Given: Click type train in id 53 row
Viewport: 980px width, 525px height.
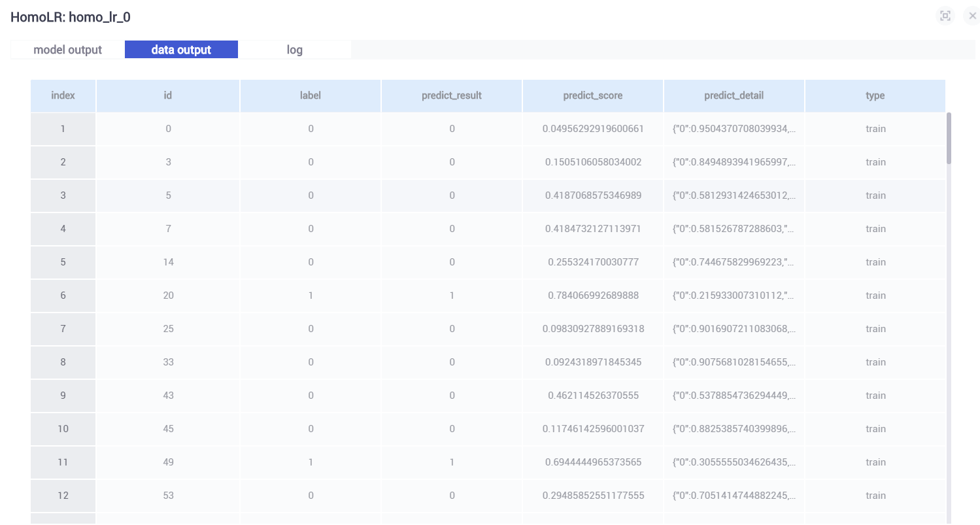Looking at the screenshot, I should 875,496.
